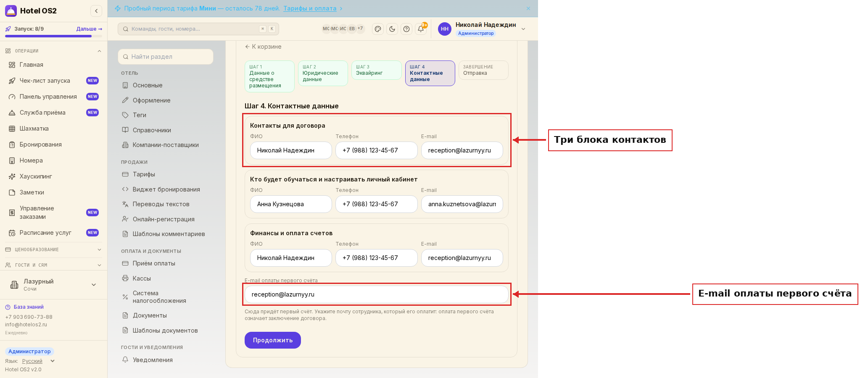Open Кассы settings
This screenshot has height=378, width=868.
pyautogui.click(x=166, y=278)
